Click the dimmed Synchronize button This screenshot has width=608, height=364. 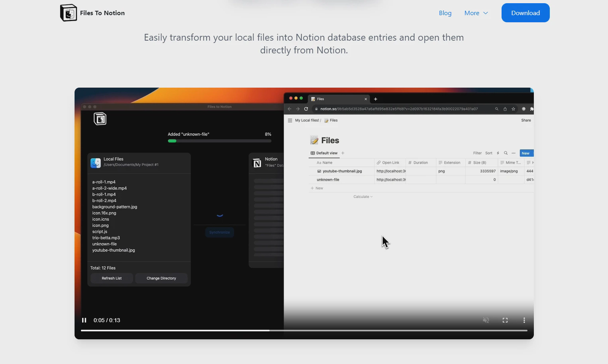[x=219, y=232]
